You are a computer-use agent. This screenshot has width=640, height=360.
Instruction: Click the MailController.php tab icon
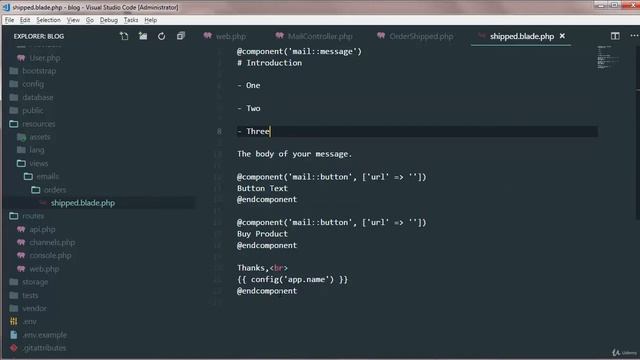click(280, 36)
